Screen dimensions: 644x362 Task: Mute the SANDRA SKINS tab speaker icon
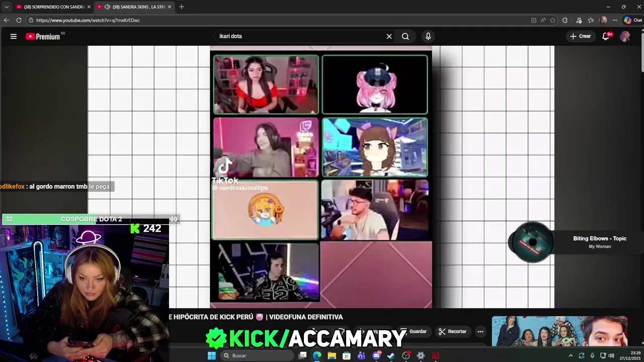pos(107,7)
